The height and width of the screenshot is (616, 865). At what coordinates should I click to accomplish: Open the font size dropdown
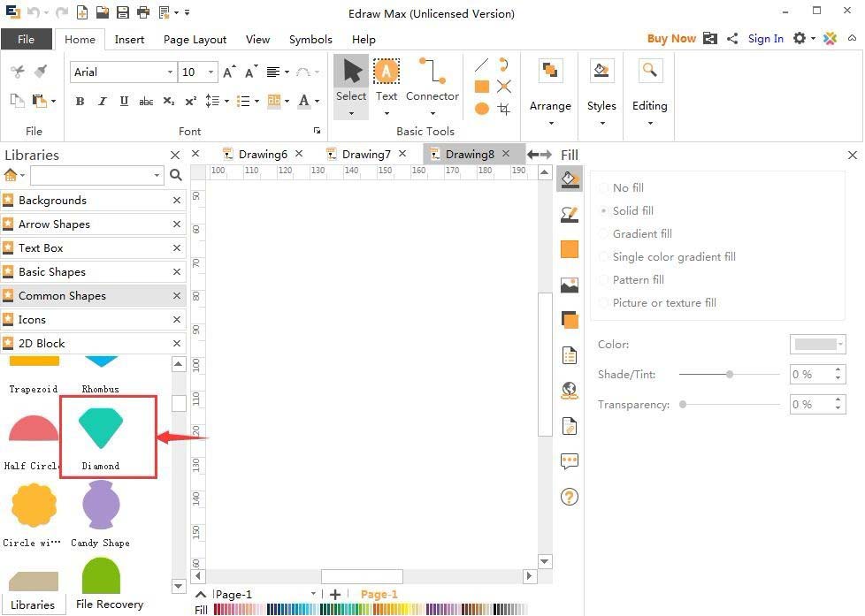[x=211, y=72]
